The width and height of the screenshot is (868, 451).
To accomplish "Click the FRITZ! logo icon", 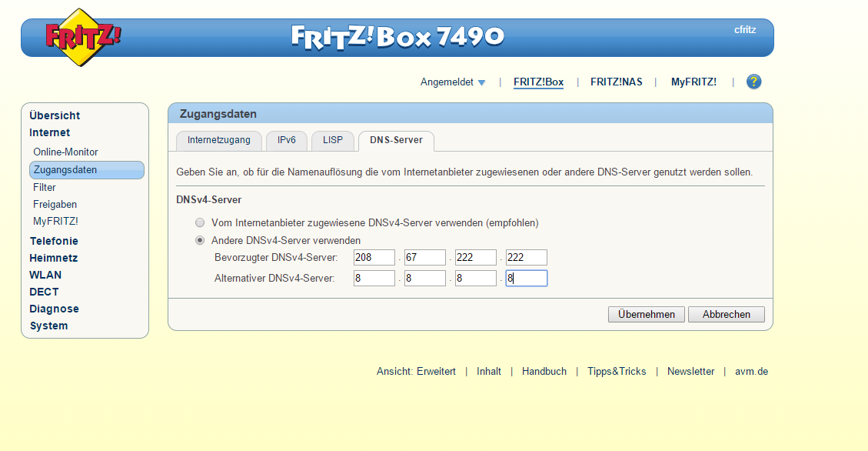I will pyautogui.click(x=82, y=38).
